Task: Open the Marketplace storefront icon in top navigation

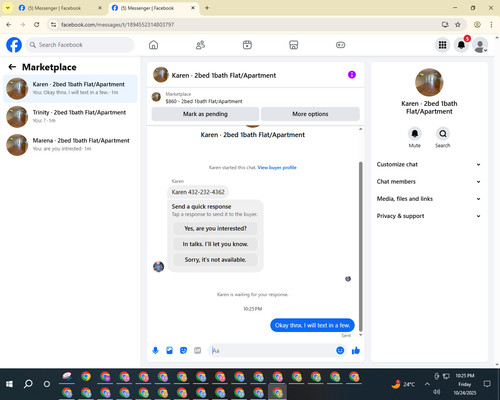Action: click(294, 45)
